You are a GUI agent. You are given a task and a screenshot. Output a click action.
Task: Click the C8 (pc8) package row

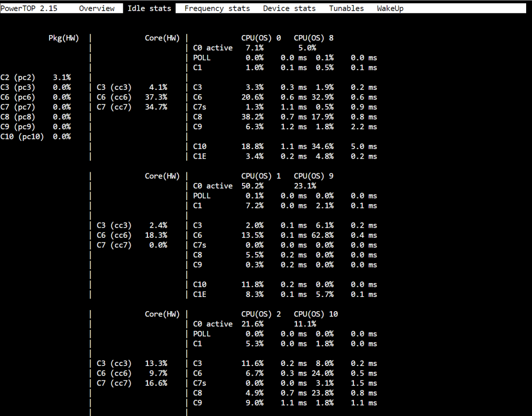36,117
